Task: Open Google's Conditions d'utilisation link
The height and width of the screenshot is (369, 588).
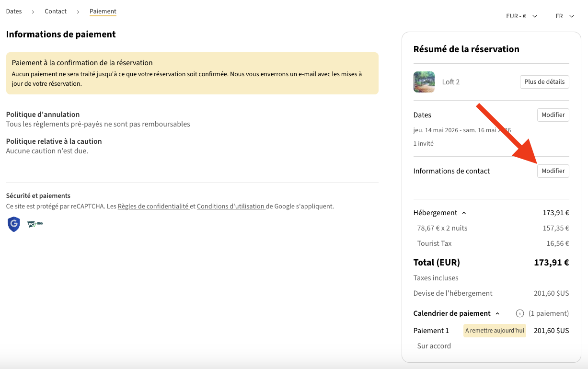Action: coord(231,207)
